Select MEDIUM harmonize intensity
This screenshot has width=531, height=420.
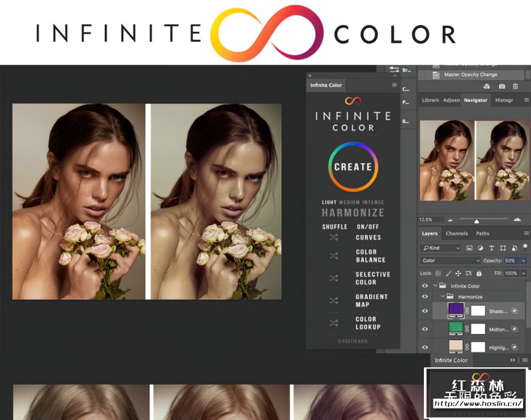(350, 202)
